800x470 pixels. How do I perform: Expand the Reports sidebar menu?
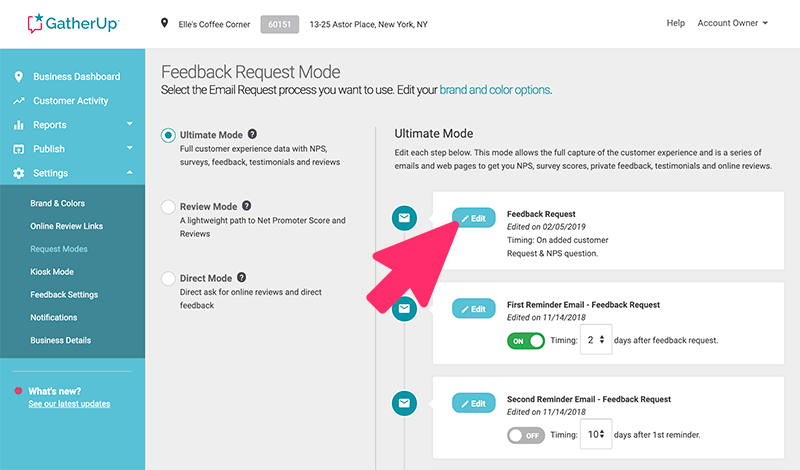(x=72, y=125)
